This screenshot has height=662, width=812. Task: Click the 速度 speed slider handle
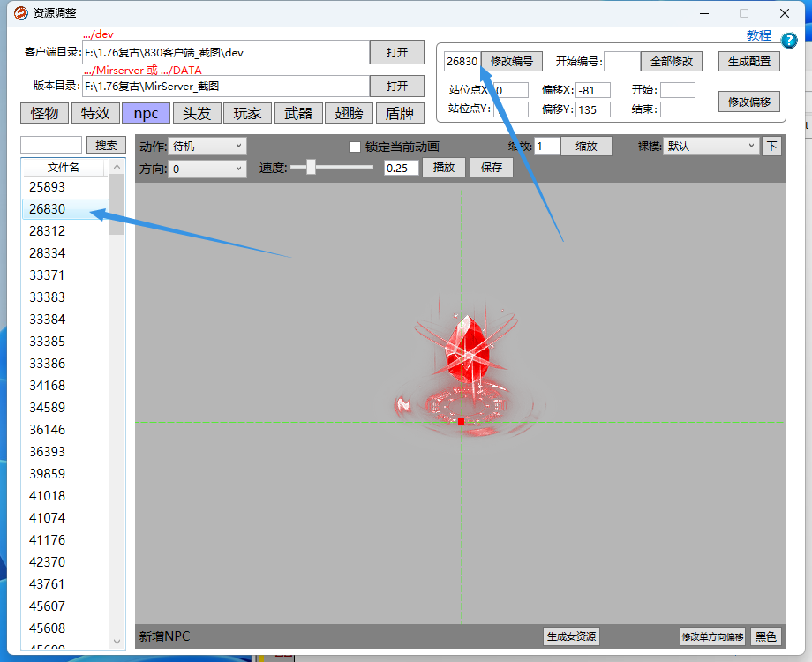click(311, 167)
